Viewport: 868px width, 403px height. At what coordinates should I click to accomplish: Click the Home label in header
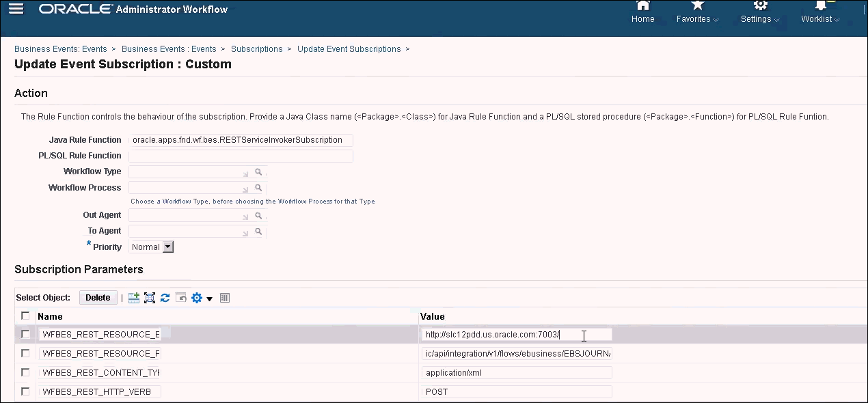643,19
